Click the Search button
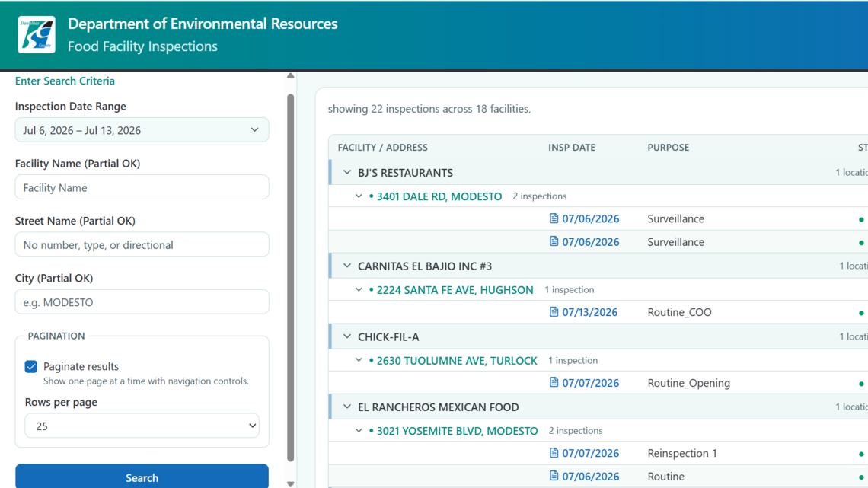868x488 pixels. pyautogui.click(x=142, y=477)
